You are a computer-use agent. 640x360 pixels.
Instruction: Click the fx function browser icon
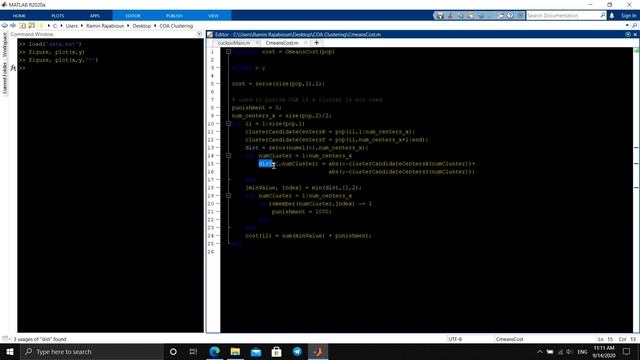tap(13, 68)
